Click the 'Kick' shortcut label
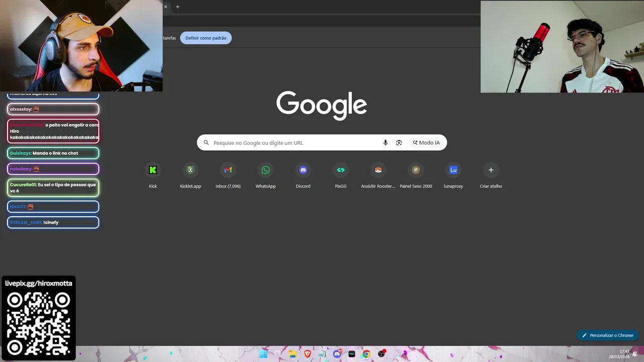Image resolution: width=644 pixels, height=362 pixels. (x=153, y=186)
